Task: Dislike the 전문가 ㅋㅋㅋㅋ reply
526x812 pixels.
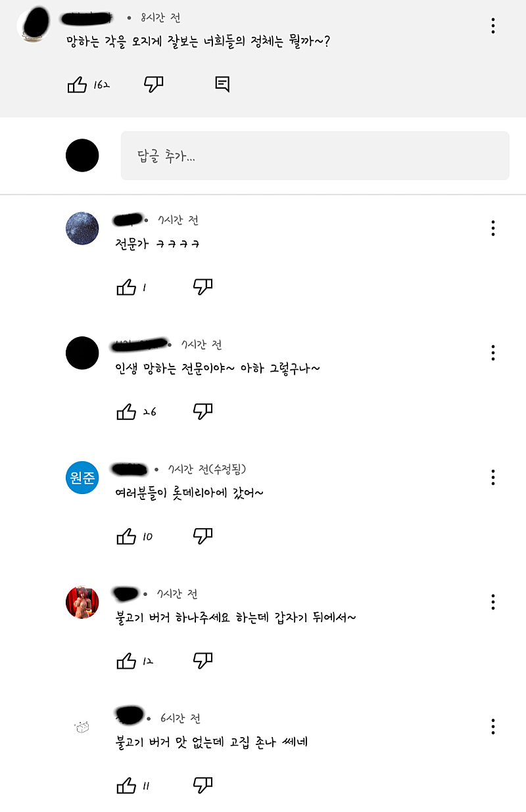Action: click(x=203, y=287)
